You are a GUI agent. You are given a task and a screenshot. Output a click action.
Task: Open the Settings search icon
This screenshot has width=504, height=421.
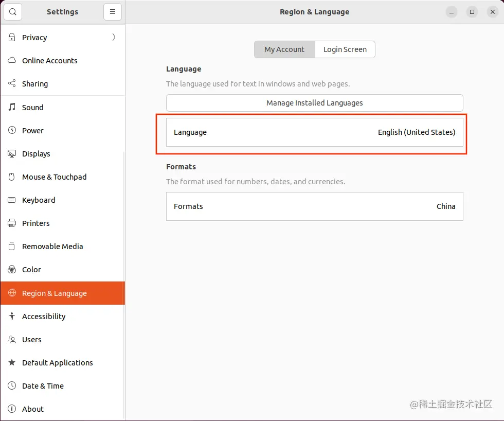tap(13, 12)
